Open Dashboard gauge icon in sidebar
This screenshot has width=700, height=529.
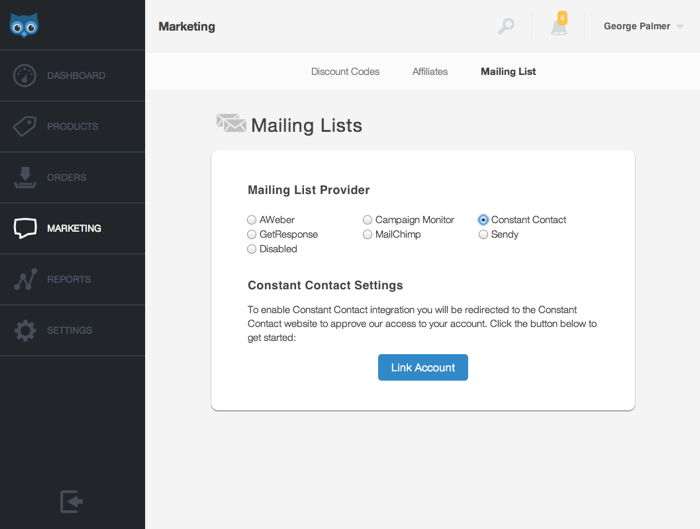(x=25, y=75)
